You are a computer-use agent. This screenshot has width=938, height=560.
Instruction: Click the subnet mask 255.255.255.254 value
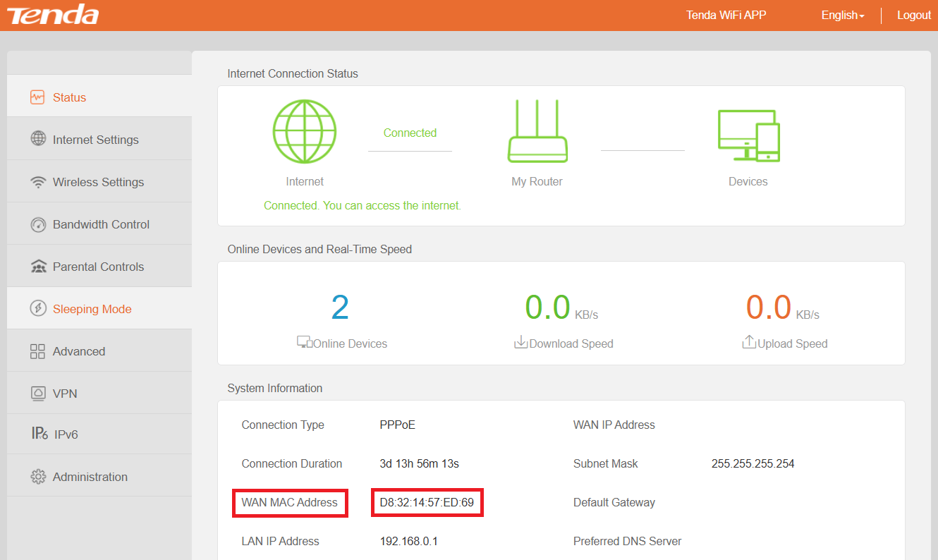coord(753,463)
